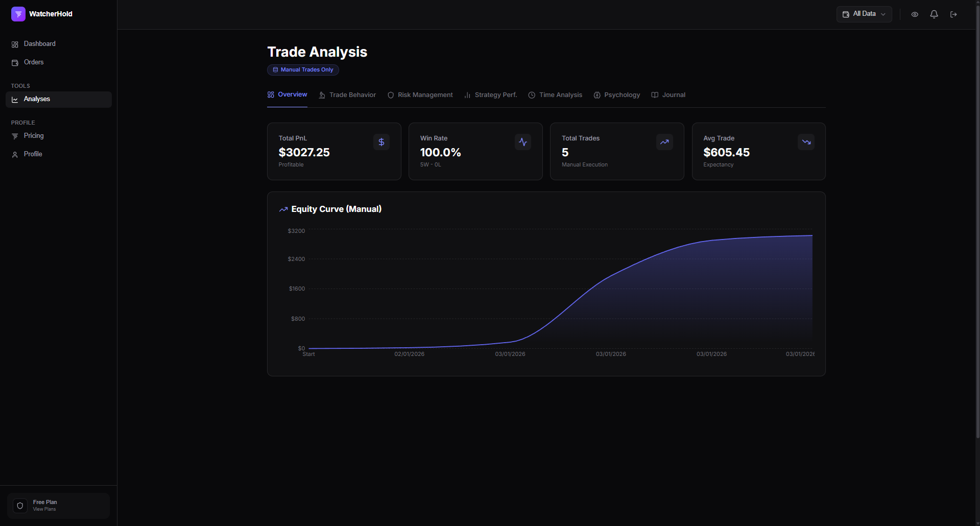The width and height of the screenshot is (980, 526).
Task: Toggle privacy mode with the eye icon
Action: (915, 14)
